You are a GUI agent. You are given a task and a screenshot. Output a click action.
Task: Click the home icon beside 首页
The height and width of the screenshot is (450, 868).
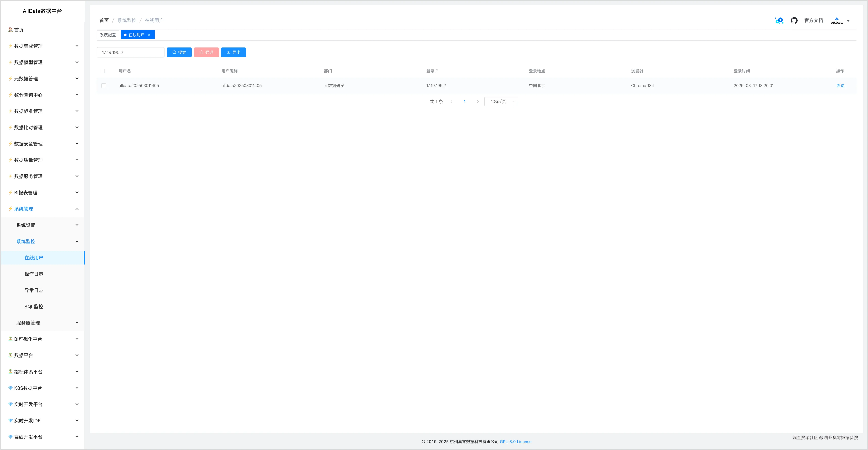click(11, 30)
